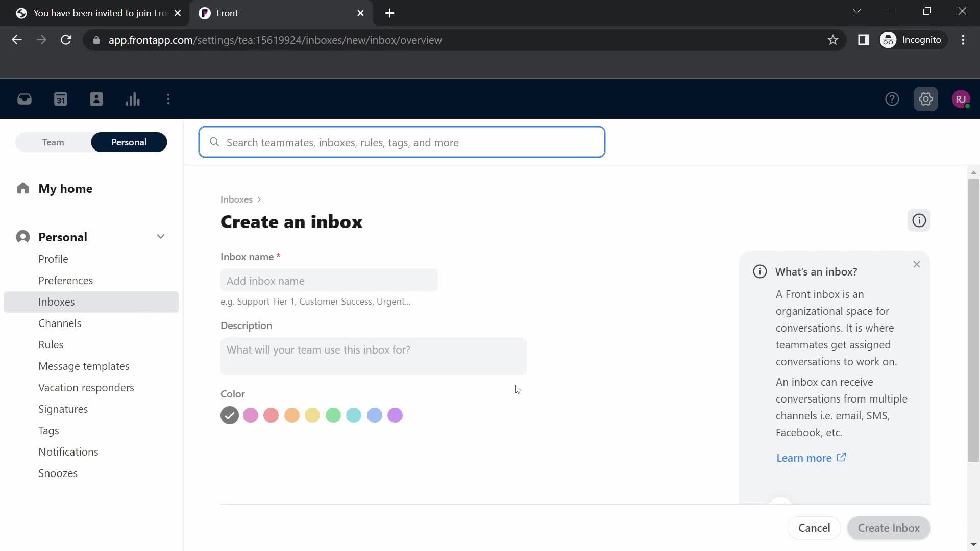
Task: Select Inboxes in sidebar
Action: pos(91,302)
